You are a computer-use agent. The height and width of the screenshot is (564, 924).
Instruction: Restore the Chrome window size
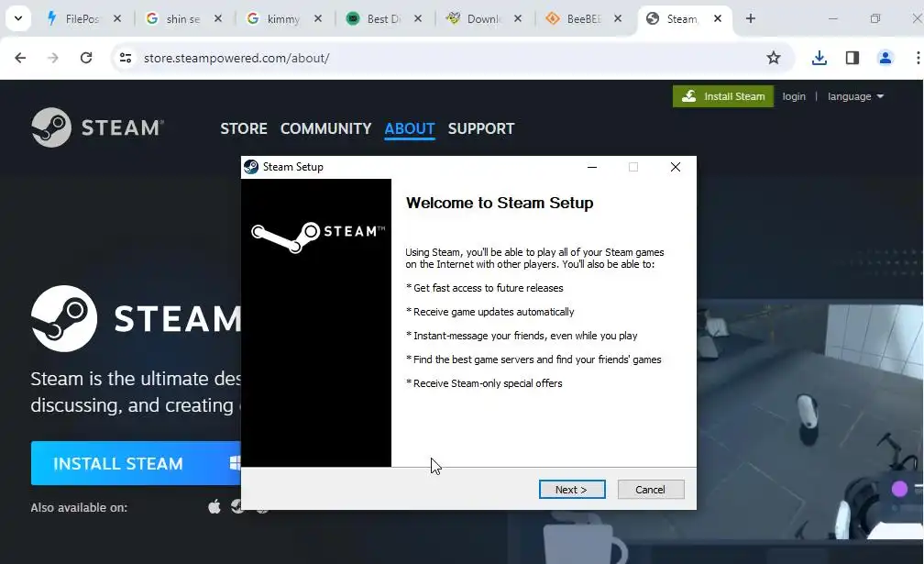pyautogui.click(x=875, y=19)
